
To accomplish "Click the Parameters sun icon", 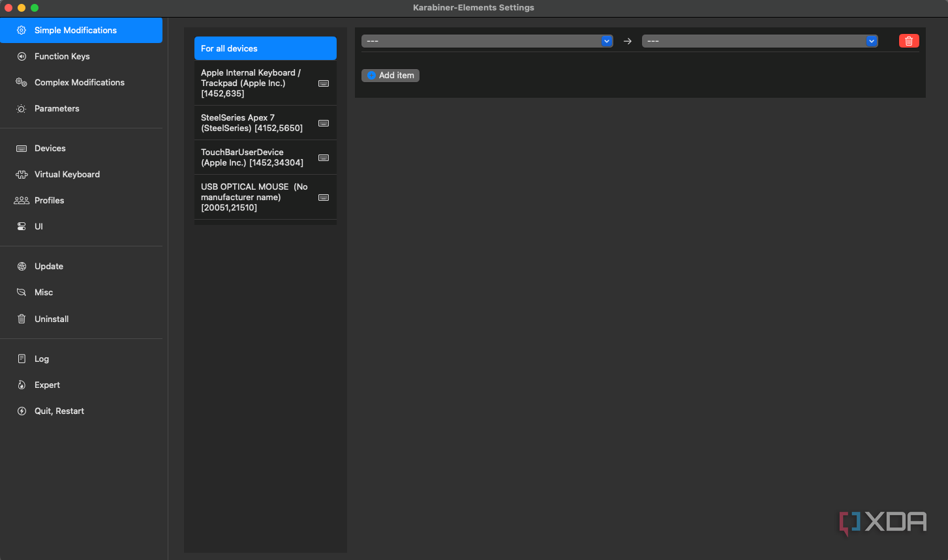I will click(22, 109).
